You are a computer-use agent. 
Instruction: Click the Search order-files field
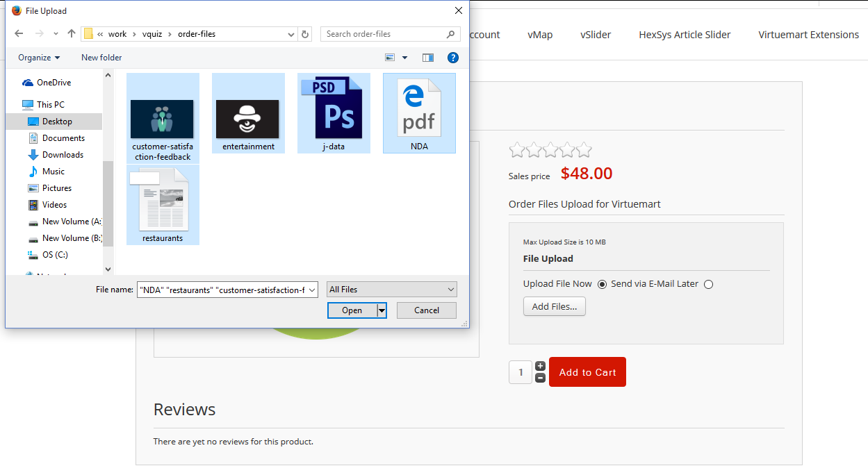384,34
